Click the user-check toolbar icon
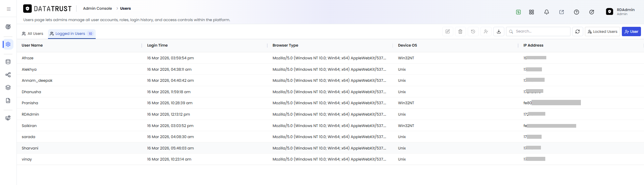The height and width of the screenshot is (185, 644). (486, 32)
